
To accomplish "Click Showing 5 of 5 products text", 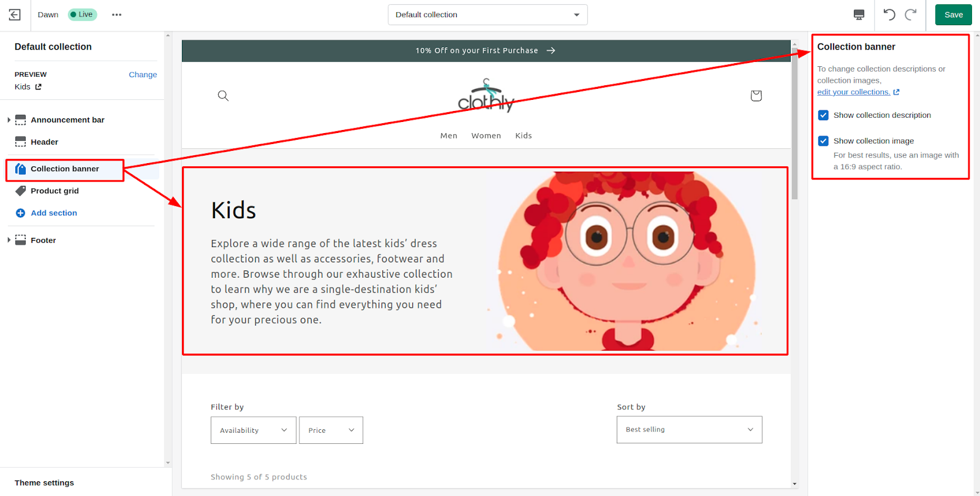I will point(258,477).
